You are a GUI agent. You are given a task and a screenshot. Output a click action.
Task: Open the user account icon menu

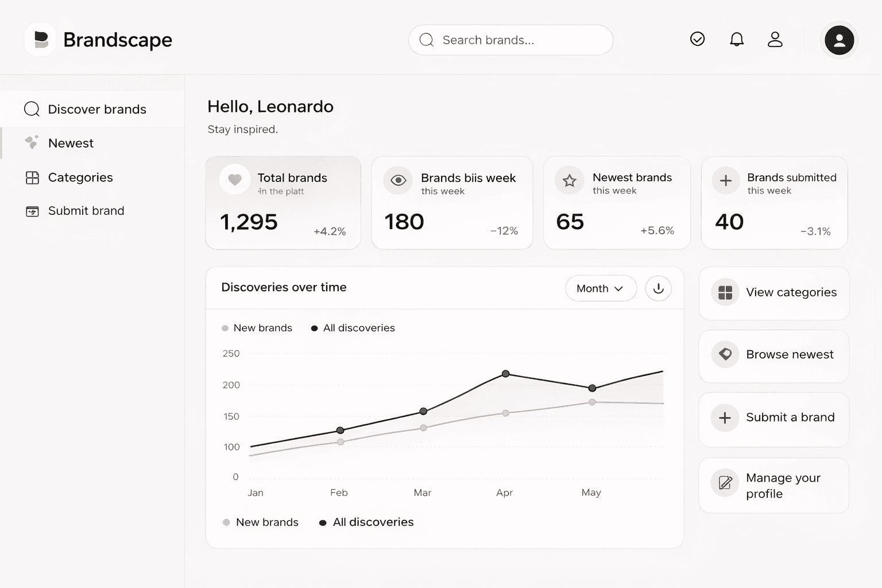[775, 39]
